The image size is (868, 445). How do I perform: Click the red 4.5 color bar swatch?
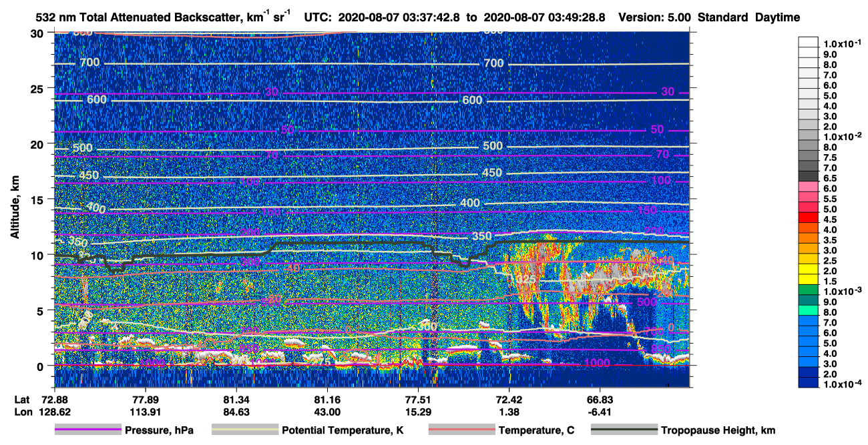click(809, 217)
